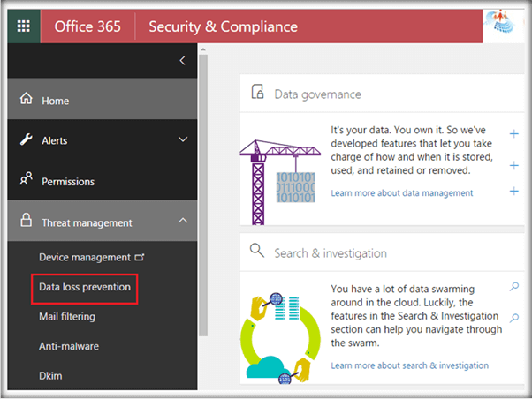
Task: Open Data loss prevention
Action: pos(85,287)
